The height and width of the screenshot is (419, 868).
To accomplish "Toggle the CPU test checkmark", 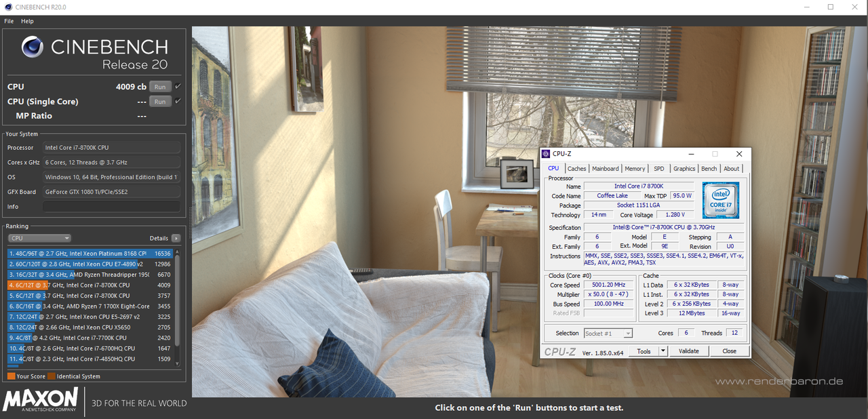I will (x=178, y=86).
